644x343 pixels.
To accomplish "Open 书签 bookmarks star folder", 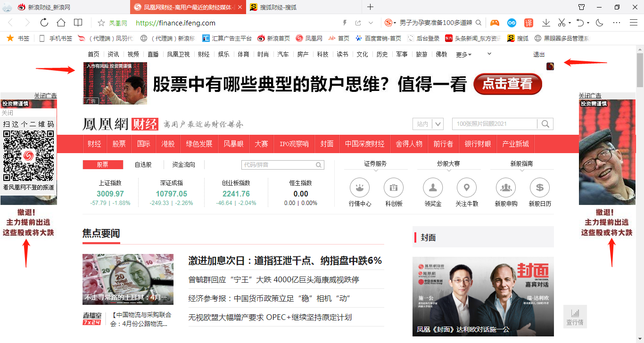I will 18,38.
